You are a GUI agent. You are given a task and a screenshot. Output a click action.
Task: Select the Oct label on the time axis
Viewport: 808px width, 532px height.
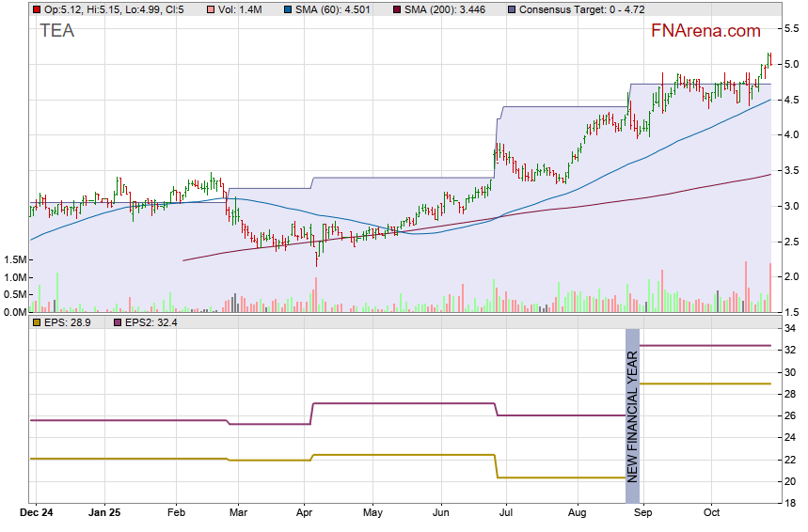point(712,513)
